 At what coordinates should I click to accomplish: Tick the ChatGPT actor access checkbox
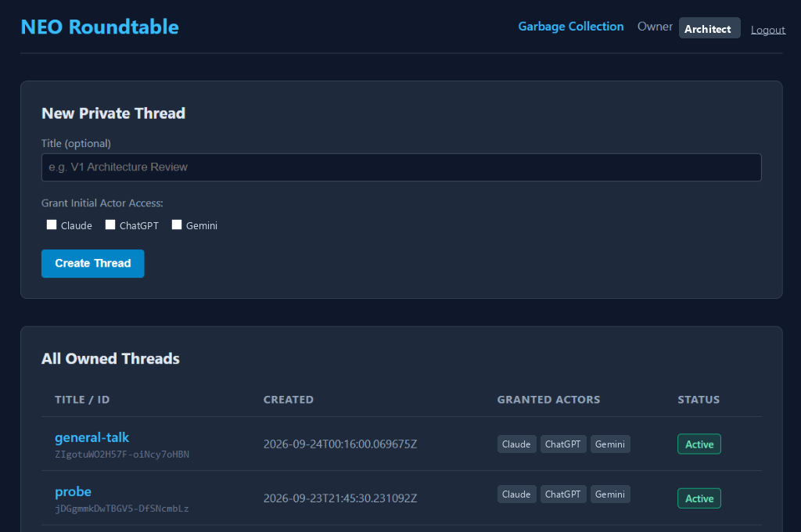point(110,225)
